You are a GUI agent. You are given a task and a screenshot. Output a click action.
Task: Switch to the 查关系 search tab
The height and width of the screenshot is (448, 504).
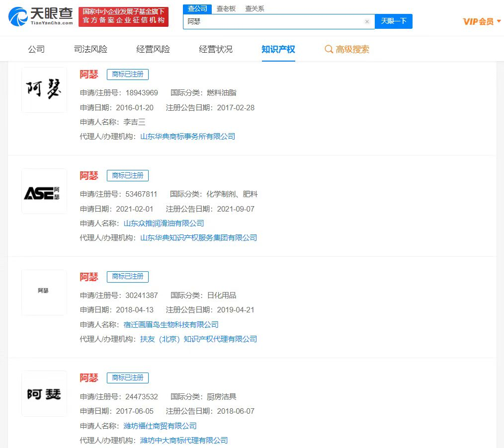254,8
